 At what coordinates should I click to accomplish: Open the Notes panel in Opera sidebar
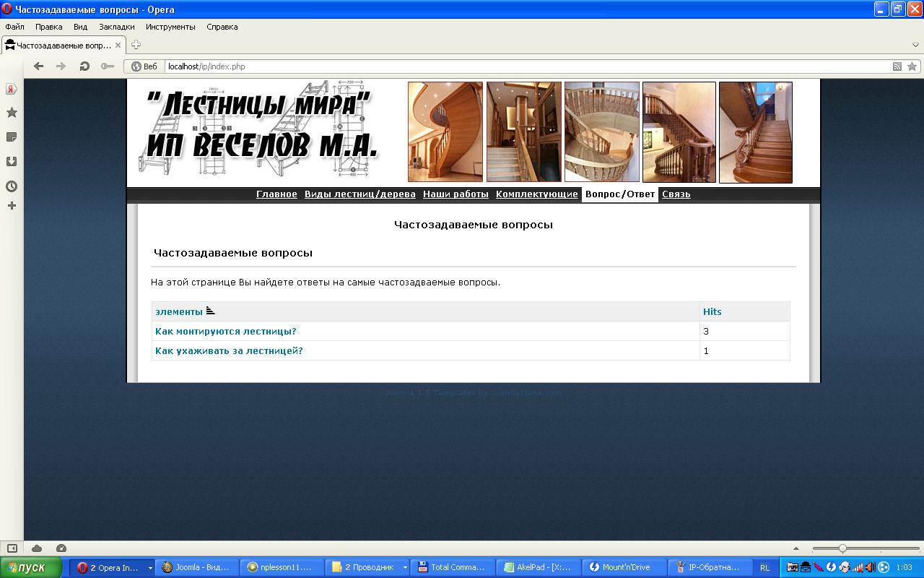(10, 137)
